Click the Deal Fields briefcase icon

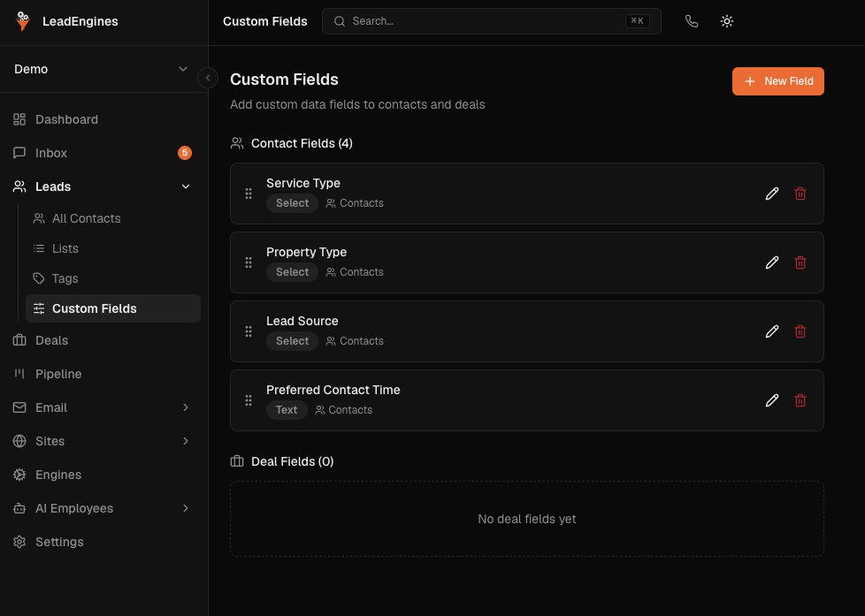tap(237, 461)
